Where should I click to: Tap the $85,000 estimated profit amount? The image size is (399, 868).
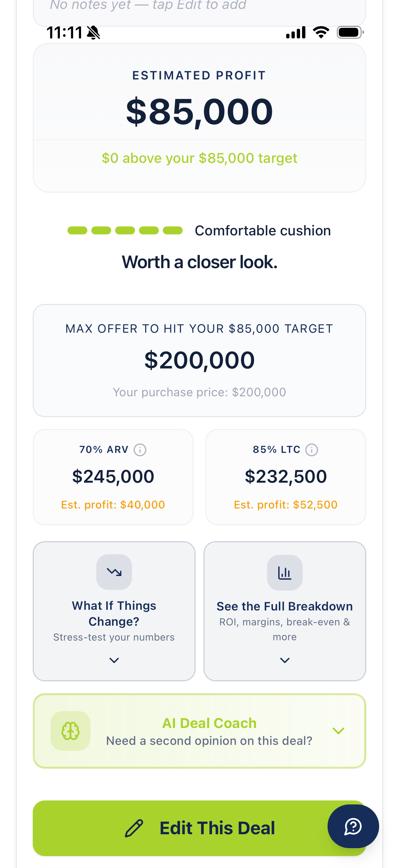(199, 111)
